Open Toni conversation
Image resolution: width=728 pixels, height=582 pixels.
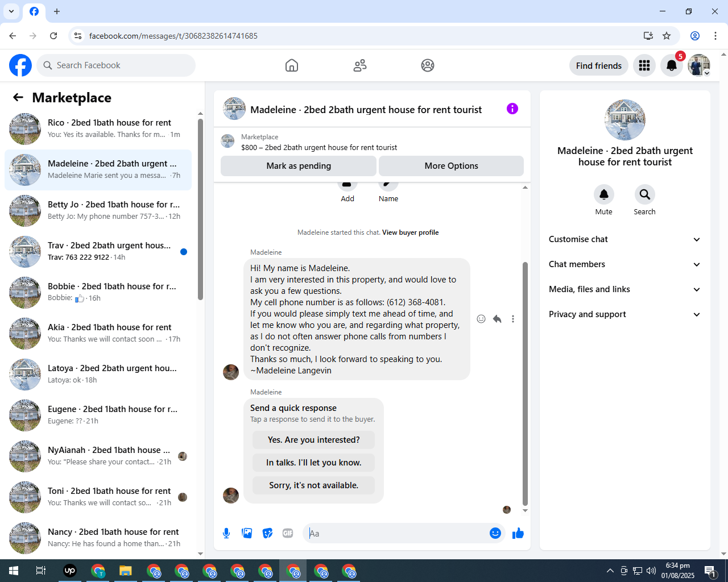pos(98,497)
